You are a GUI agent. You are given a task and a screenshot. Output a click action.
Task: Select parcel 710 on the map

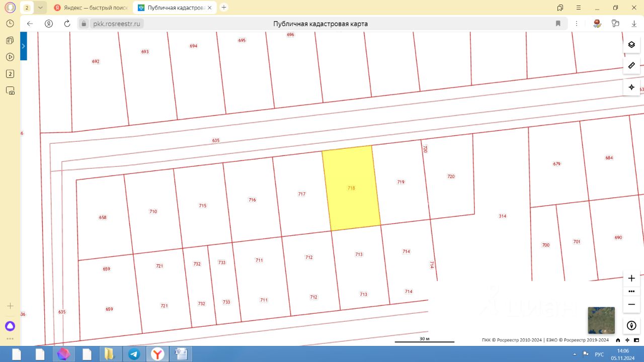coord(153,212)
